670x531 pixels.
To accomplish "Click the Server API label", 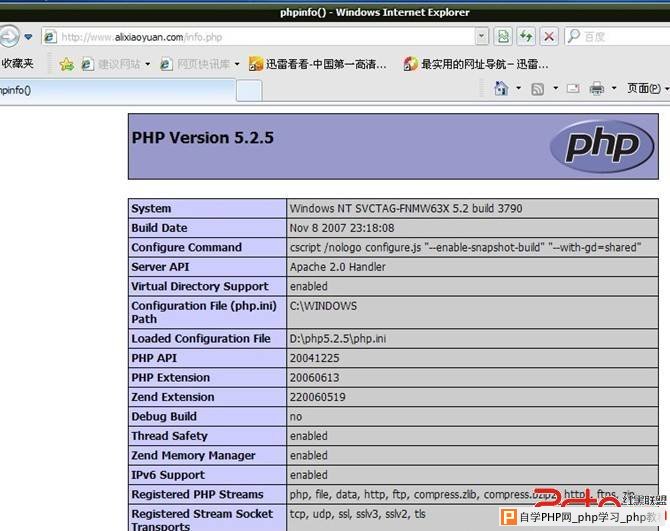I will click(x=160, y=267).
